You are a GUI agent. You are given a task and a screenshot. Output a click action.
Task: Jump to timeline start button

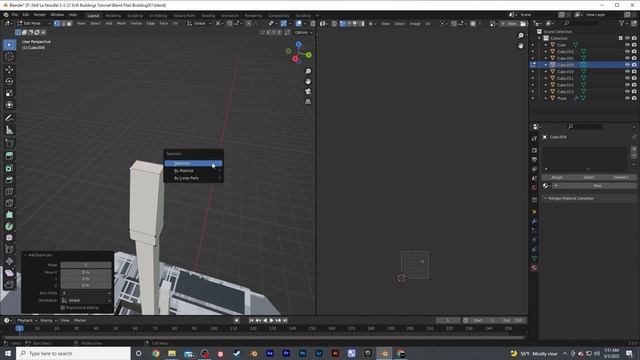(x=251, y=320)
